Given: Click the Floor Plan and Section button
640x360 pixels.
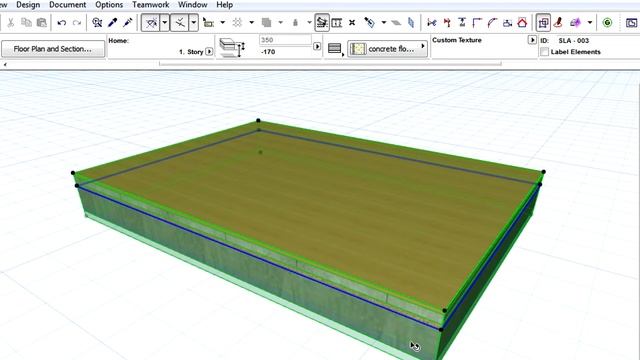Looking at the screenshot, I should (x=53, y=49).
